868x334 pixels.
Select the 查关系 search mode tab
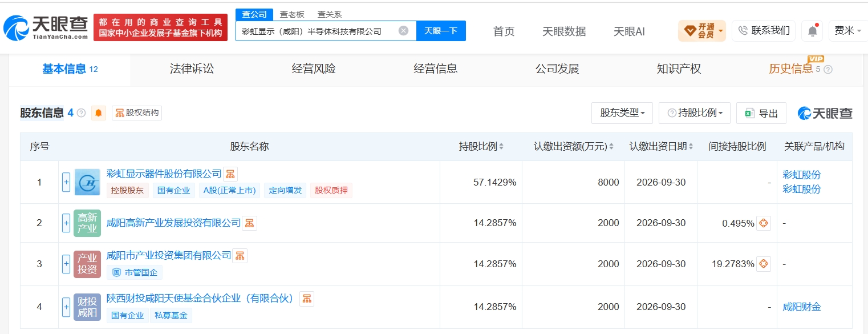[x=329, y=14]
